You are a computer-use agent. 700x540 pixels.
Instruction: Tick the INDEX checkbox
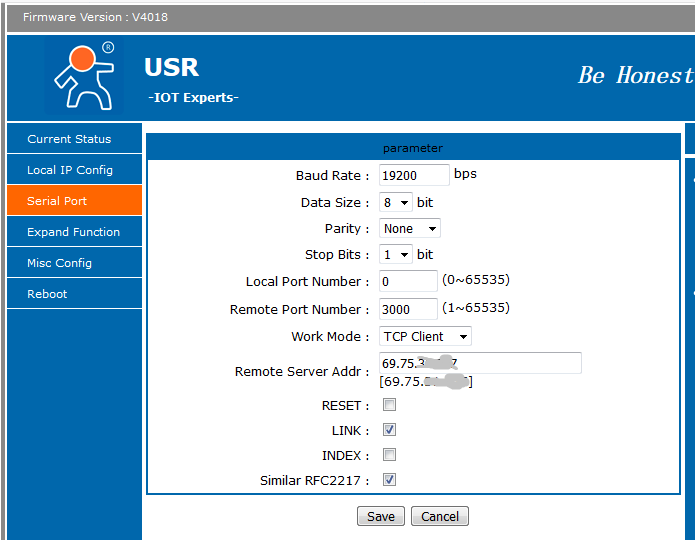point(389,455)
